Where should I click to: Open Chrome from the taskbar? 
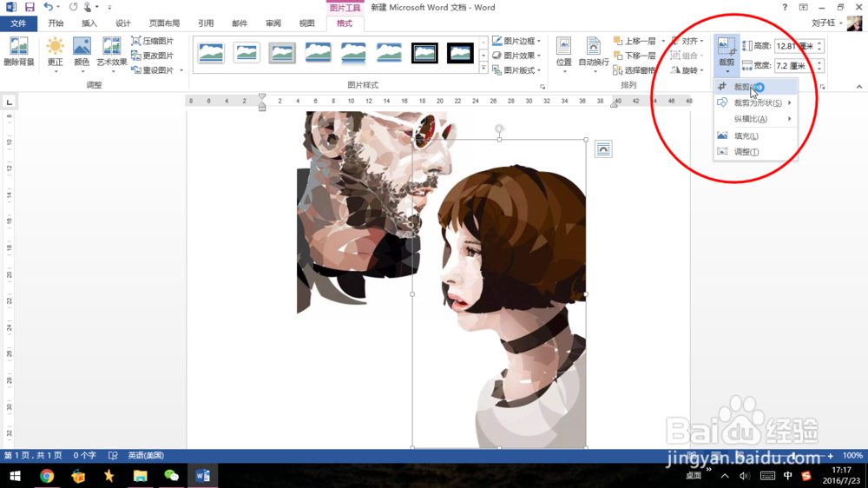point(47,476)
